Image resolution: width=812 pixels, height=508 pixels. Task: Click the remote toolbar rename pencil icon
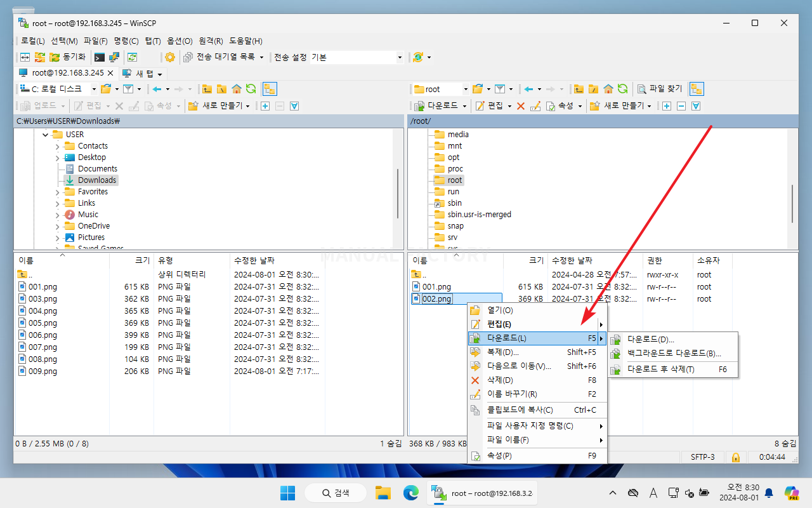535,106
